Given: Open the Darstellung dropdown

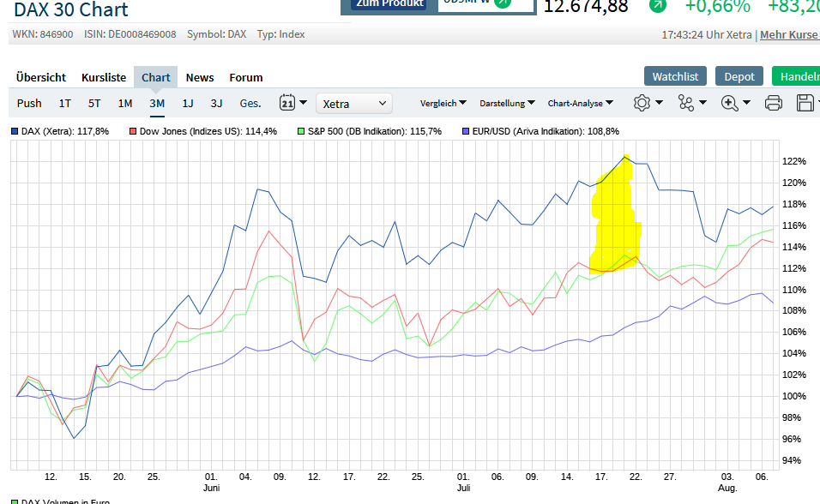Looking at the screenshot, I should coord(507,103).
